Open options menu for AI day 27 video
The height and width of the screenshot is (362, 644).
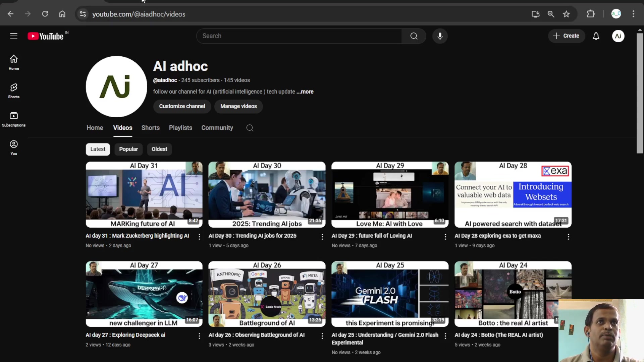click(x=199, y=336)
